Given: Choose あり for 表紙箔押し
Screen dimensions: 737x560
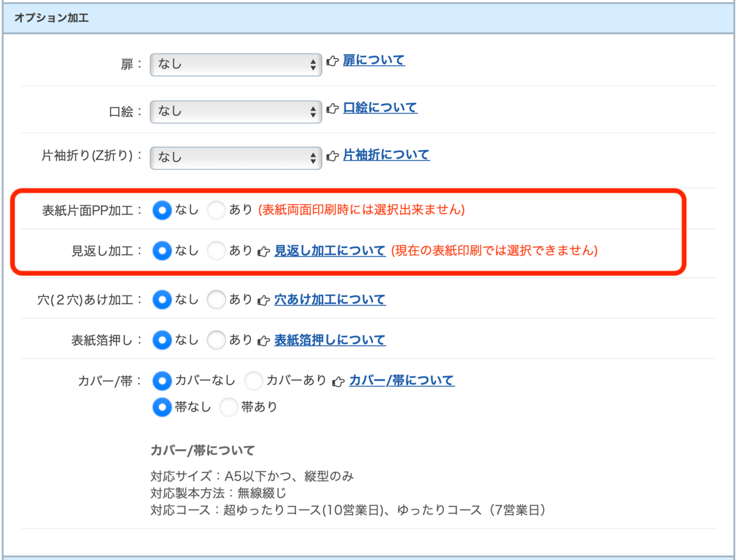Looking at the screenshot, I should point(216,340).
